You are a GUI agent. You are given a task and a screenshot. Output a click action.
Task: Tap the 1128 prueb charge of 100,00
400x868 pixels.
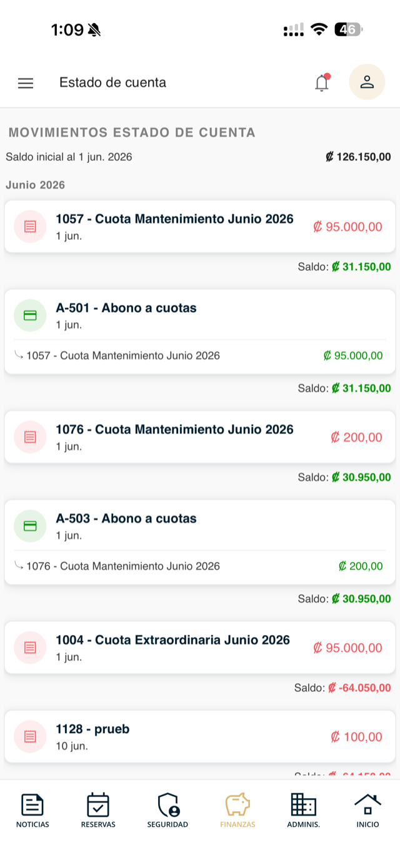pyautogui.click(x=200, y=736)
